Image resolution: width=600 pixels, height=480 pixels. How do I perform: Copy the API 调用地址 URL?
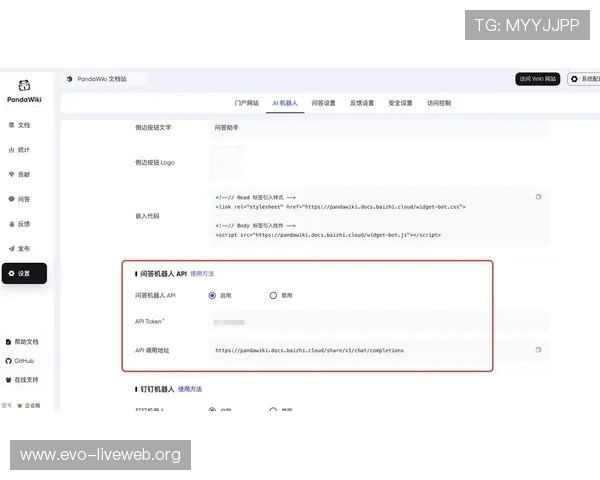538,350
